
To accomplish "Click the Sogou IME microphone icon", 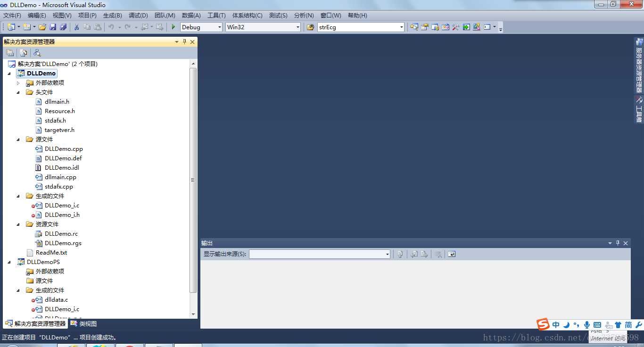I will pos(587,325).
